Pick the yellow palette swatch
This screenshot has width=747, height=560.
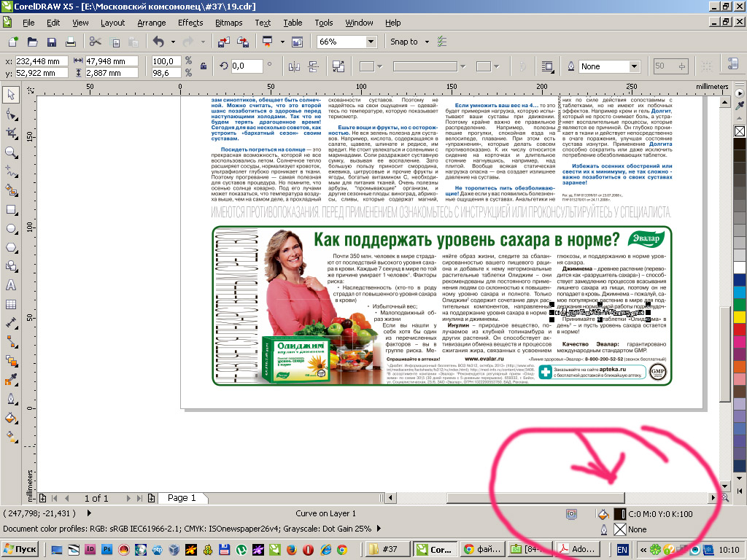coord(740,316)
